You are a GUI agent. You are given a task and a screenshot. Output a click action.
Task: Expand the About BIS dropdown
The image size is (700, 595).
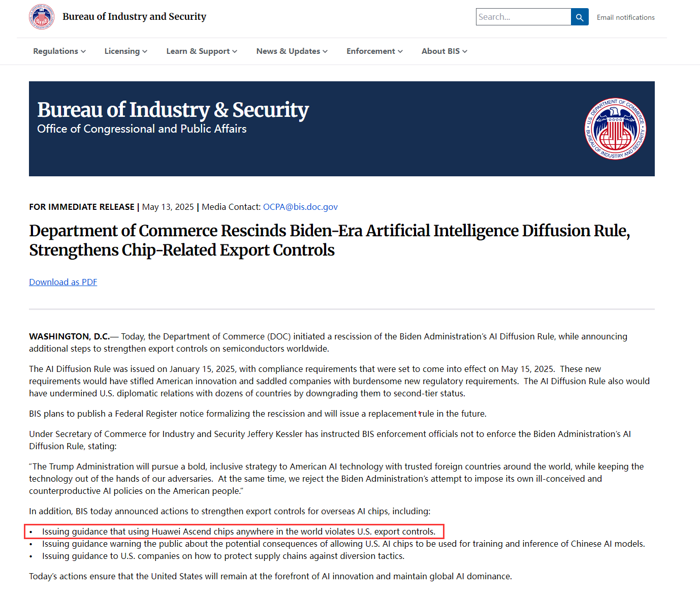pyautogui.click(x=444, y=51)
